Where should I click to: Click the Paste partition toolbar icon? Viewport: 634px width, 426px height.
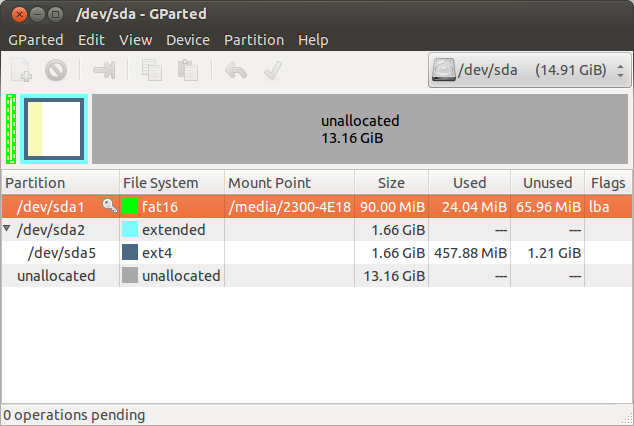click(186, 71)
